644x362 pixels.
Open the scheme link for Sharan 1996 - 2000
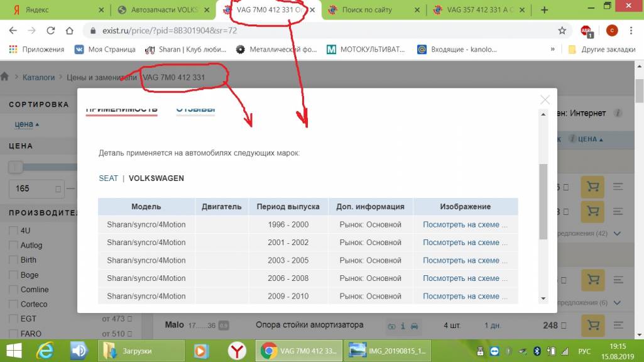tap(464, 224)
